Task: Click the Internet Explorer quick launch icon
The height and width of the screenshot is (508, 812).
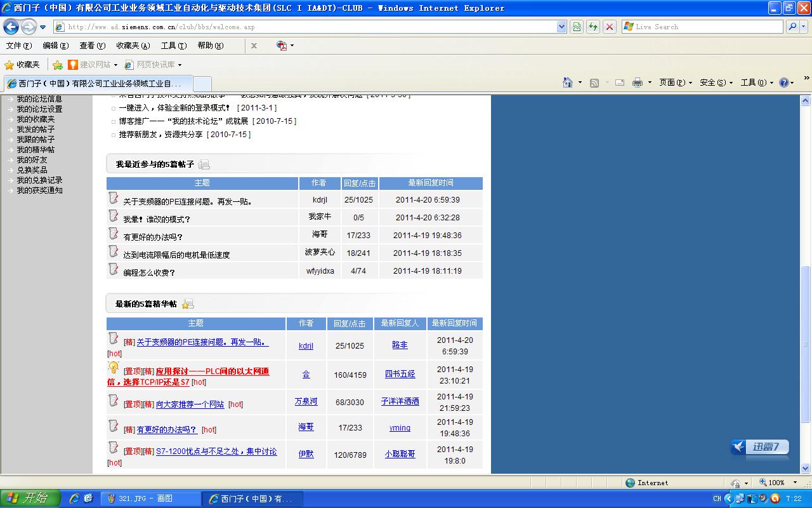Action: (x=74, y=498)
